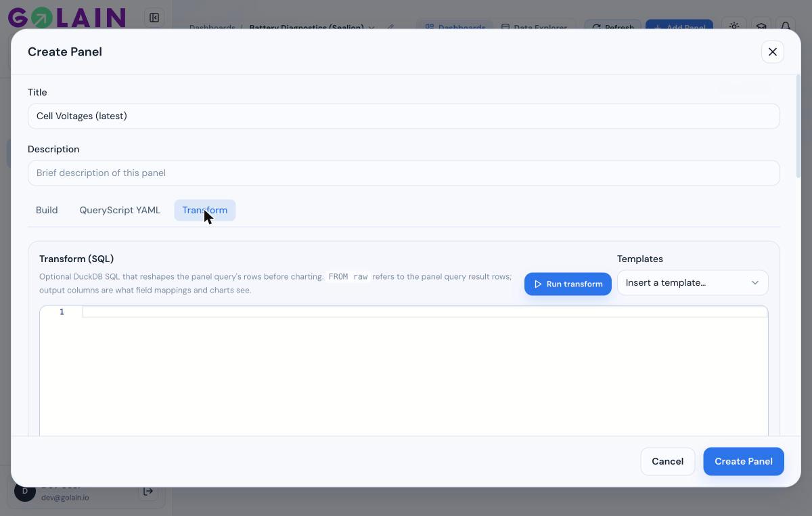Open the QueryScript YAML tab

pos(120,210)
